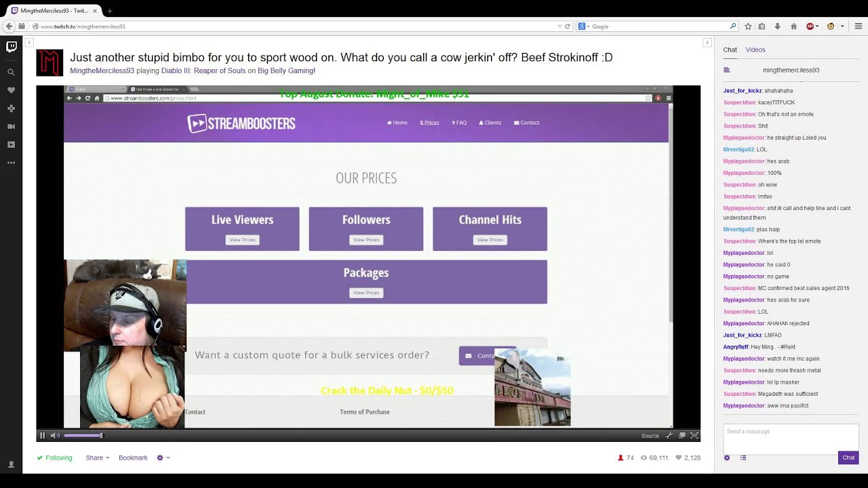Open the channel gear options dropdown
The width and height of the screenshot is (868, 488).
click(163, 458)
